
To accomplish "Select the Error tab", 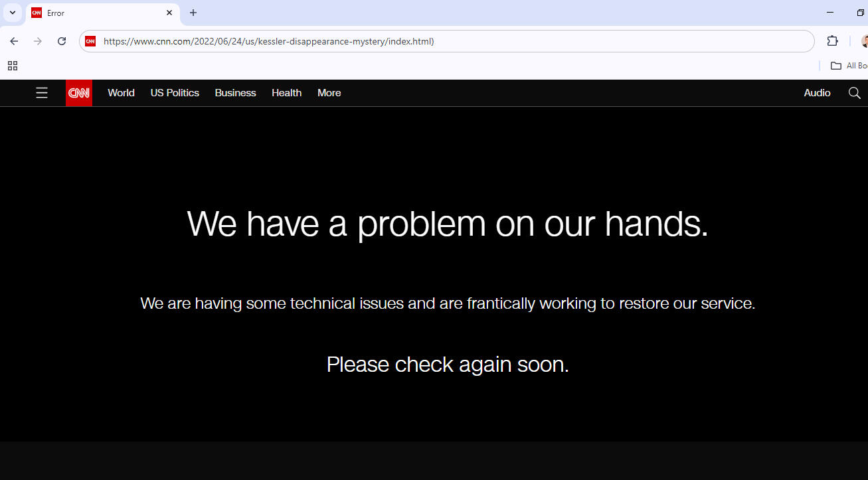I will click(x=93, y=13).
